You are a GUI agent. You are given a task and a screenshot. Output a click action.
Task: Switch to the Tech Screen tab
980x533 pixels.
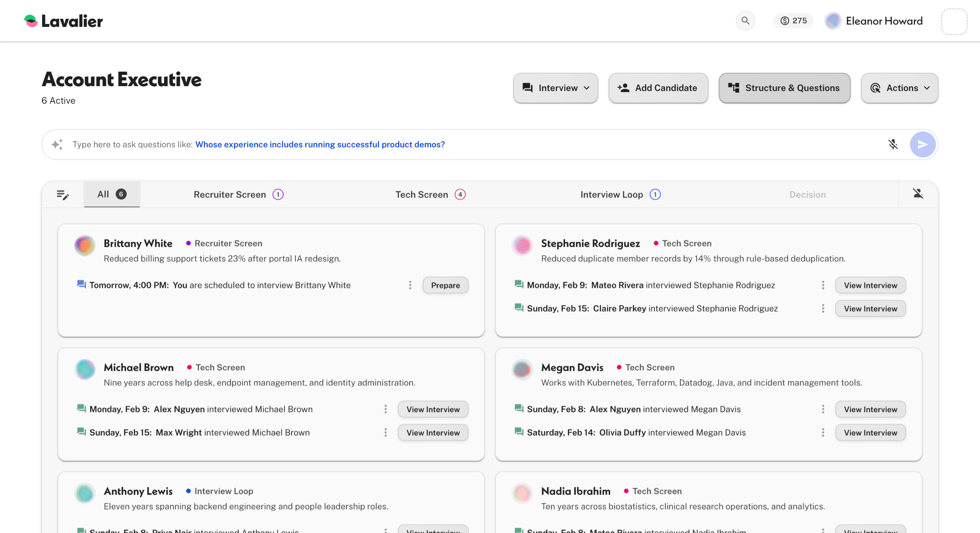[x=430, y=195]
